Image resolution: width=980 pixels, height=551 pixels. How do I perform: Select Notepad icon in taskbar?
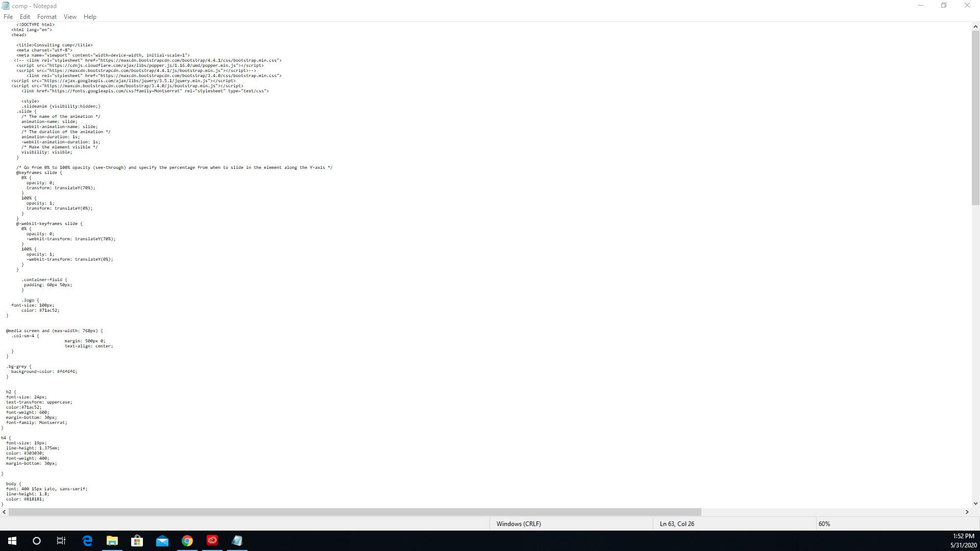click(x=237, y=541)
